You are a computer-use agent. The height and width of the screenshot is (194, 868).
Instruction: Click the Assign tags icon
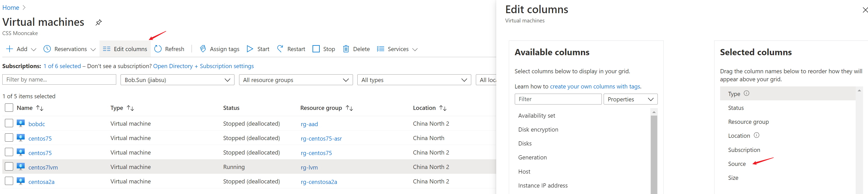(203, 49)
